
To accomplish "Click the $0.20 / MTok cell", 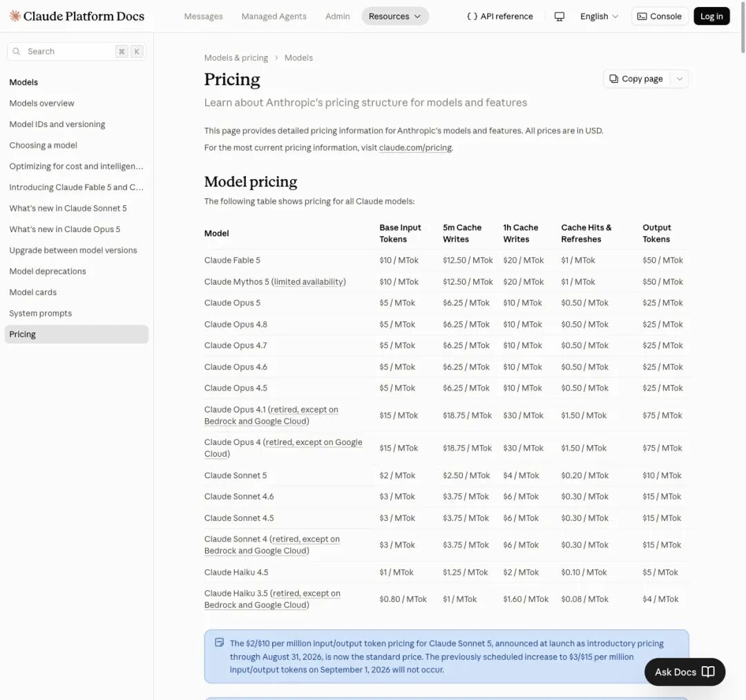I will point(585,475).
